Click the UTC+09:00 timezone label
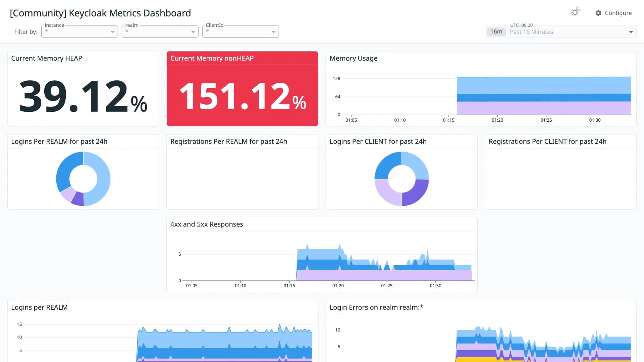 521,25
